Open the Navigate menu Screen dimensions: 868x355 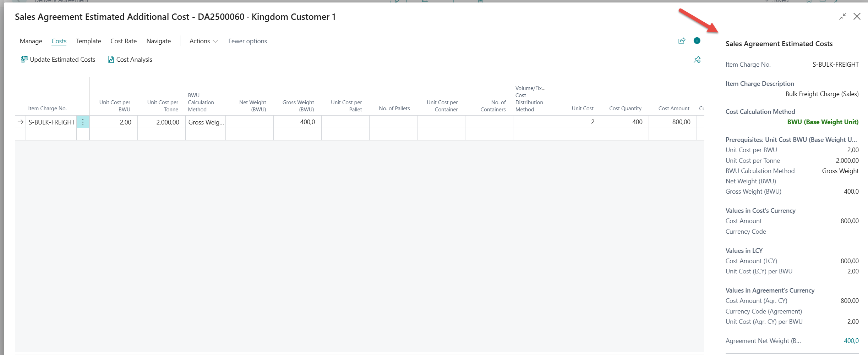pyautogui.click(x=158, y=41)
